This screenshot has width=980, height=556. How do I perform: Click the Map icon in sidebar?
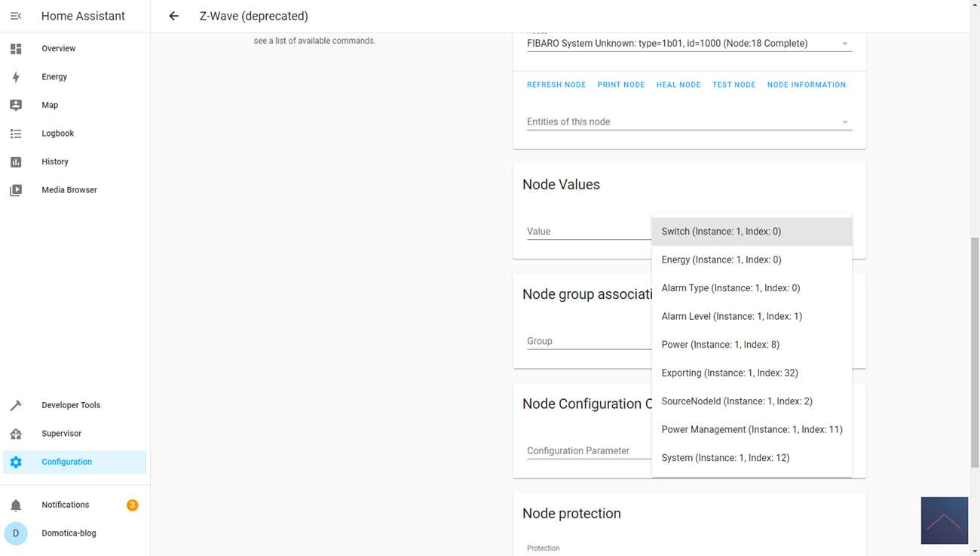(16, 106)
